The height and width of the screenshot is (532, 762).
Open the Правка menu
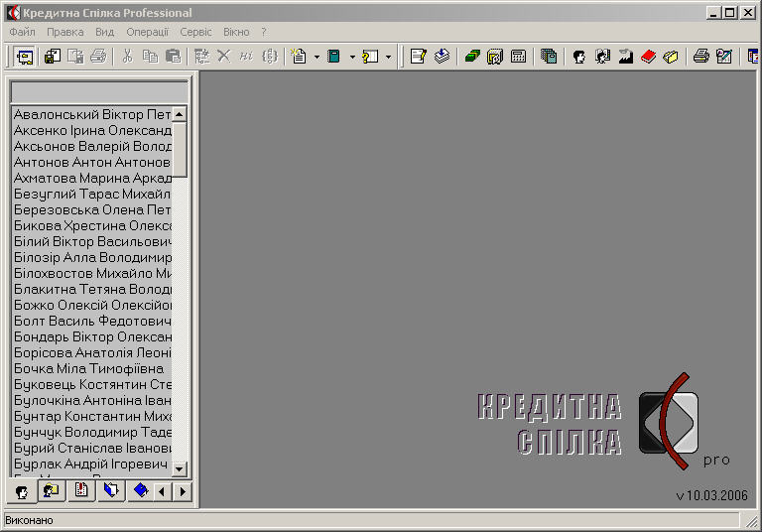point(65,32)
